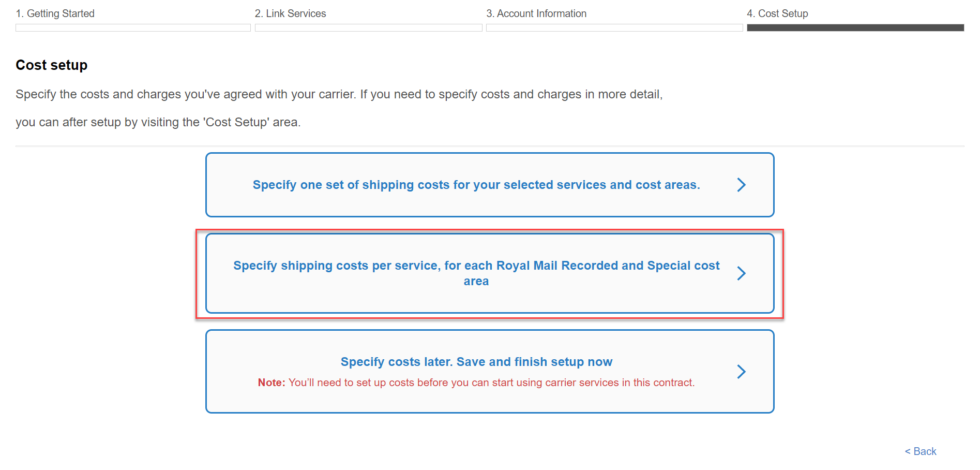Click the red Note text about setting up costs
The width and height of the screenshot is (980, 470).
coord(476,383)
